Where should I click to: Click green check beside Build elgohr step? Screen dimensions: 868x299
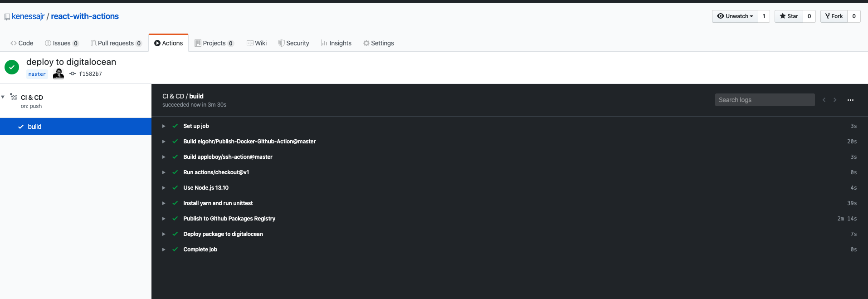pos(175,142)
